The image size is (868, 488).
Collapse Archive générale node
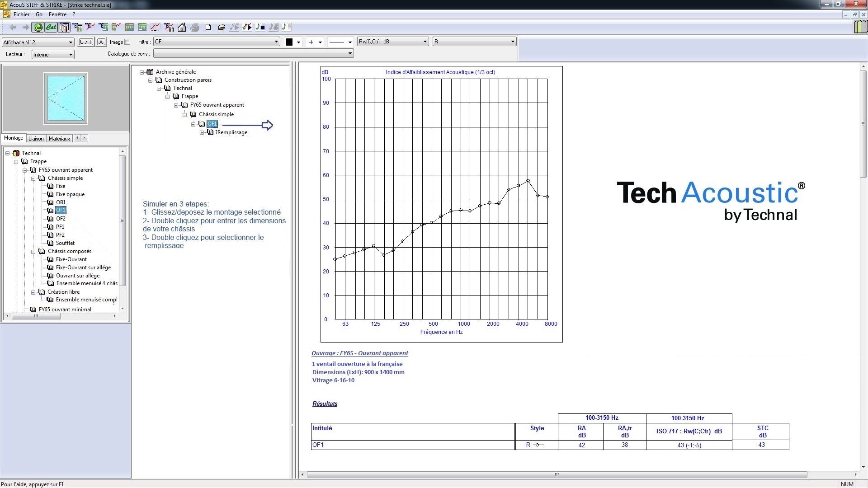(x=142, y=72)
